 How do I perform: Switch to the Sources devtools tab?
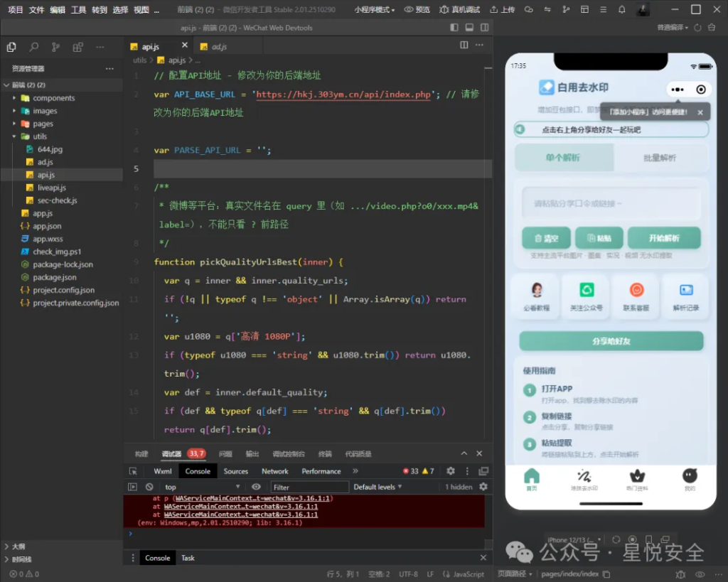[x=236, y=471]
